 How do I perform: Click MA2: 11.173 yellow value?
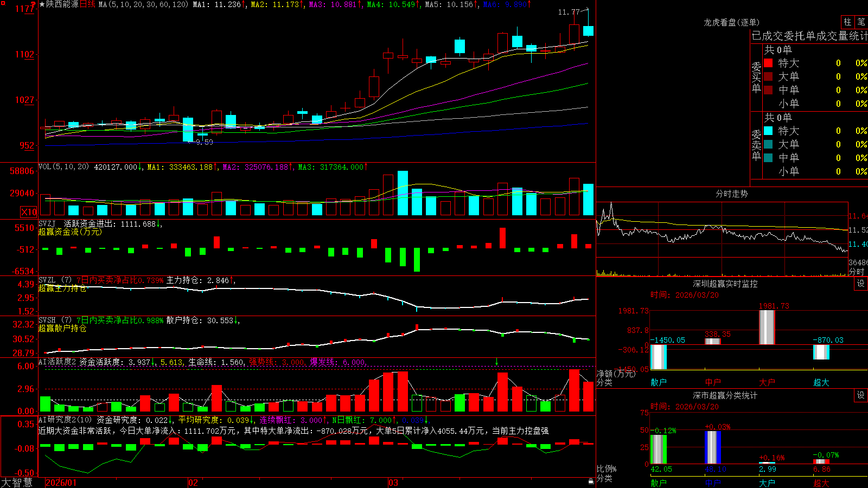click(275, 4)
